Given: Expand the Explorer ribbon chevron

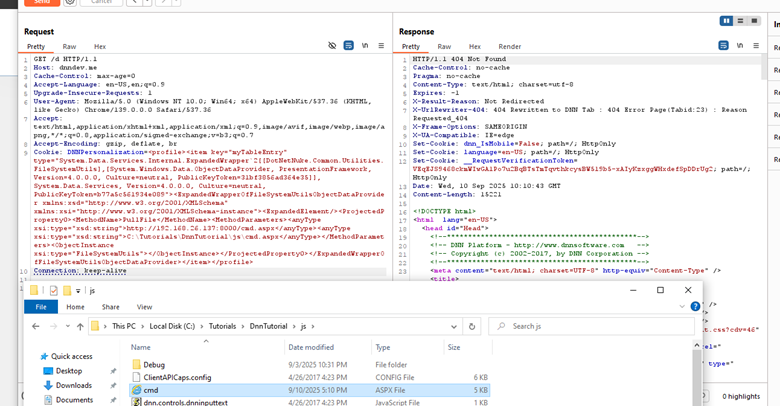Looking at the screenshot, I should tap(682, 306).
